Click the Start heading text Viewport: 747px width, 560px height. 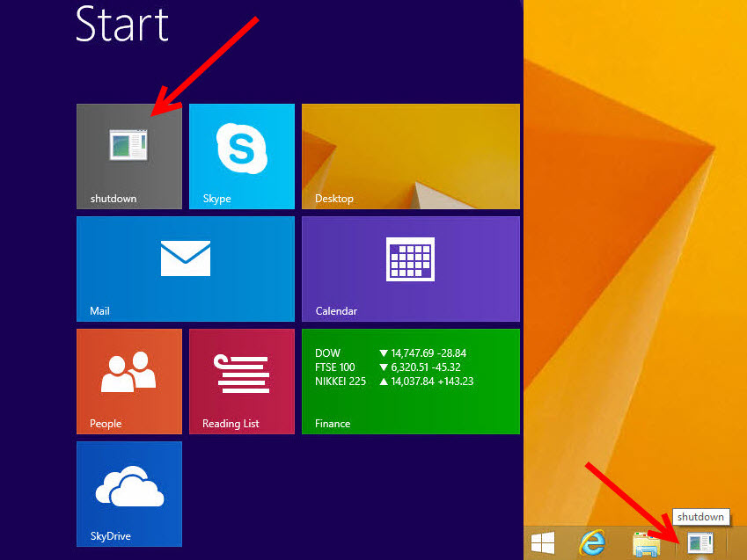point(121,24)
